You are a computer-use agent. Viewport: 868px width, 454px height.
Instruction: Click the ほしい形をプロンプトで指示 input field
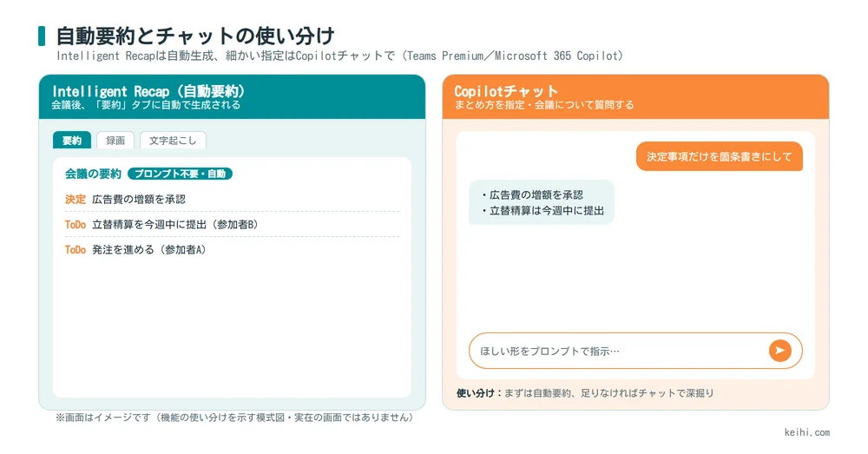click(x=635, y=351)
